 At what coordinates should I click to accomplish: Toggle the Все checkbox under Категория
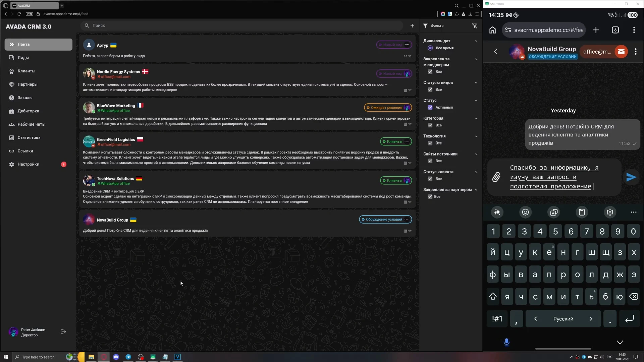tap(430, 125)
